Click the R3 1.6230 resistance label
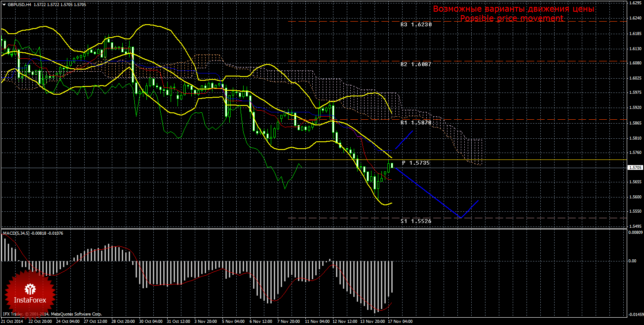This screenshot has width=644, height=325. (x=416, y=25)
